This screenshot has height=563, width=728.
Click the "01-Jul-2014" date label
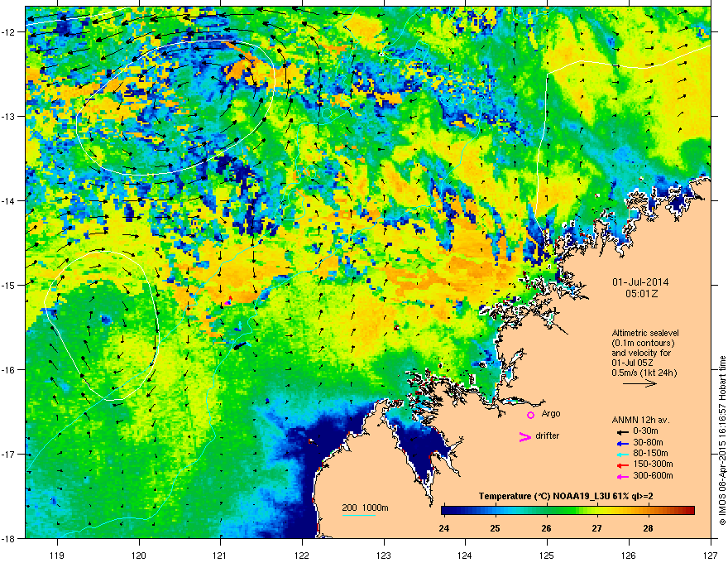point(640,282)
